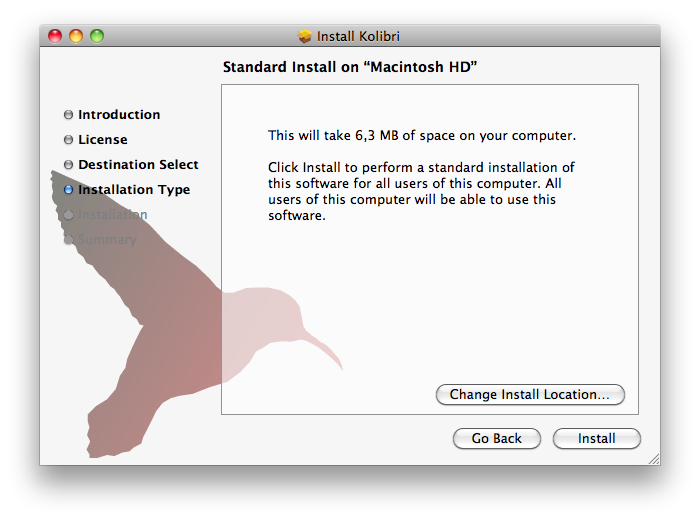Viewport: 700px width, 520px height.
Task: Click the Install button
Action: coord(596,438)
